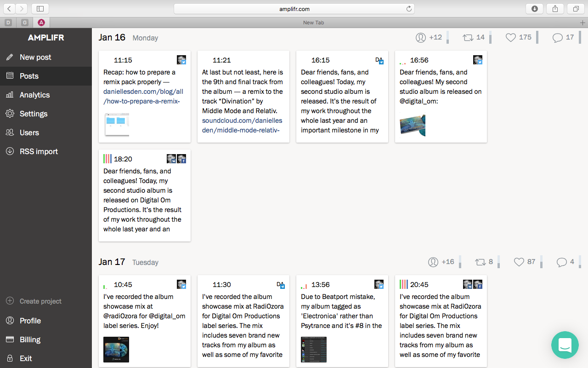Viewport: 588px width, 368px height.
Task: Click engagement color bars on 18:20 post
Action: [x=107, y=159]
